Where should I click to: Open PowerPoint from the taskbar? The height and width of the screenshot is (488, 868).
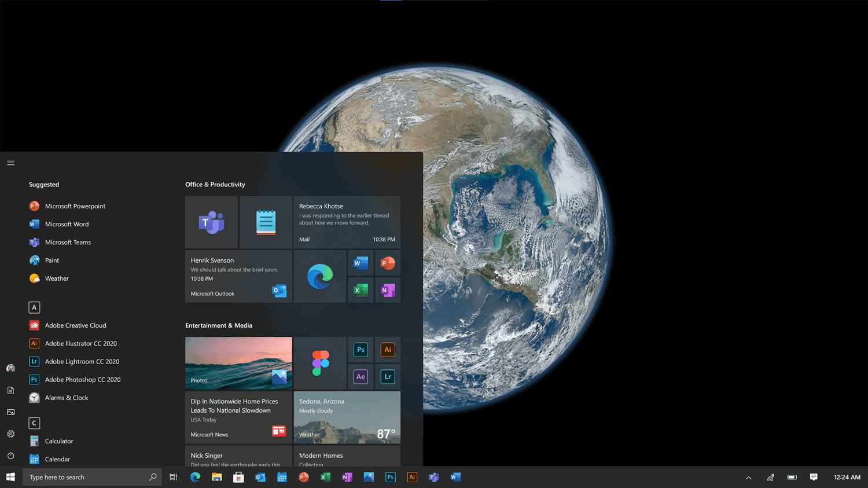point(304,477)
